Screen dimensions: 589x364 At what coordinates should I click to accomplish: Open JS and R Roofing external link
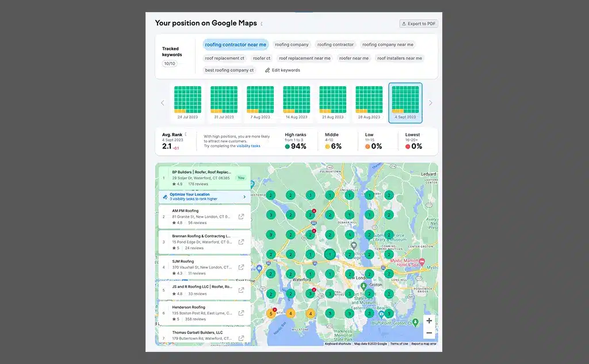(241, 290)
